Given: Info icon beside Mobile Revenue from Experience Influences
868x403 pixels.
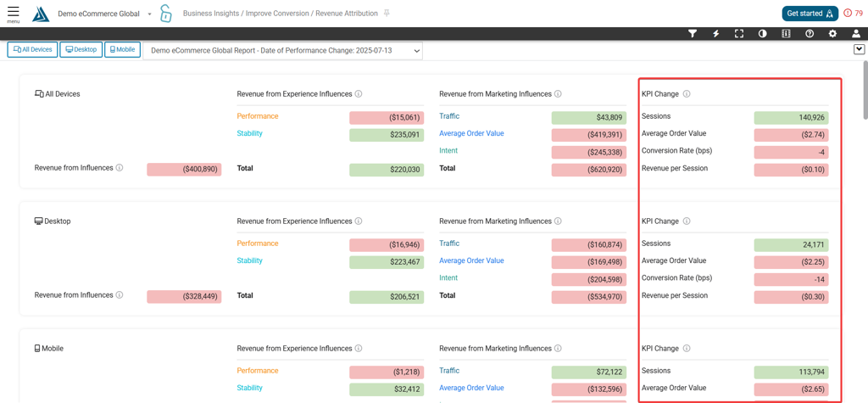Looking at the screenshot, I should [x=359, y=349].
